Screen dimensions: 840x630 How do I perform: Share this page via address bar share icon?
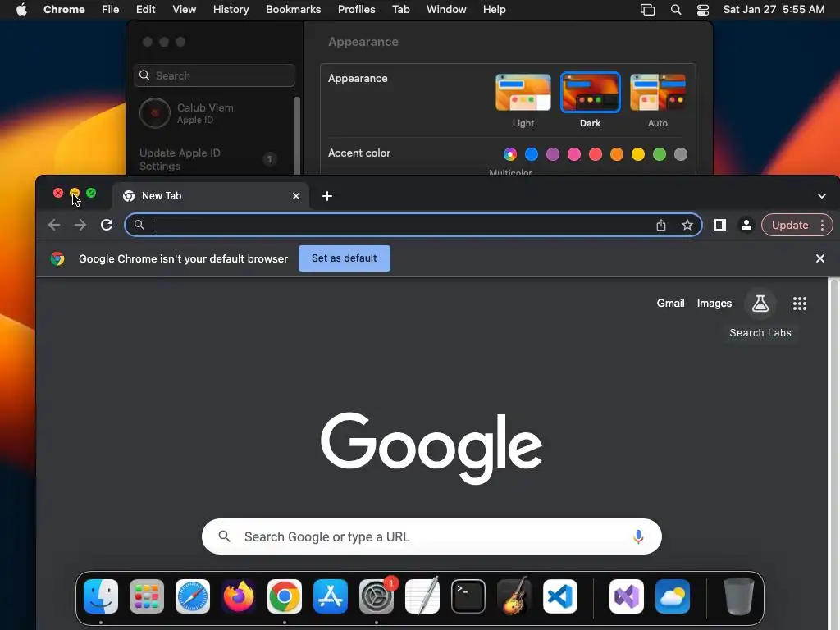(x=661, y=225)
